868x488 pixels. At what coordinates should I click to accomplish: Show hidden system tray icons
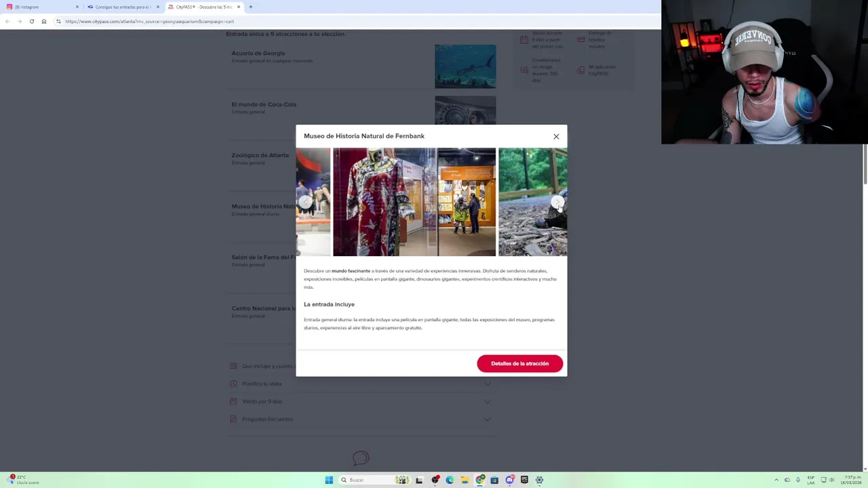tap(776, 480)
